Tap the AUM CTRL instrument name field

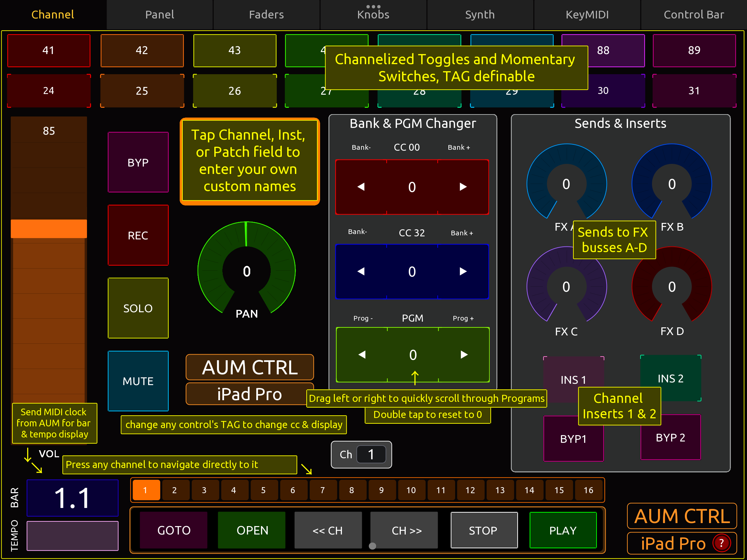250,367
